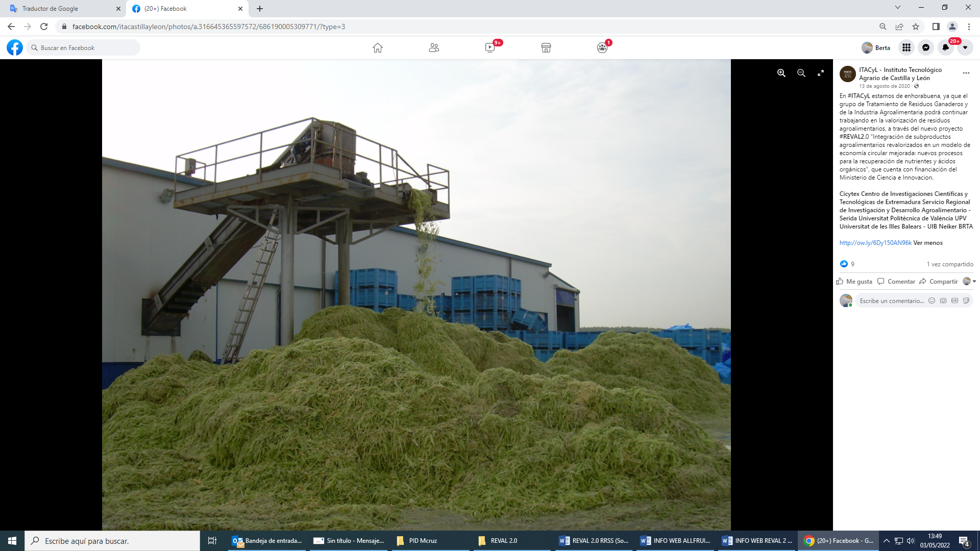Click the #ITACyL hashtag link
The image size is (980, 551).
[x=859, y=96]
